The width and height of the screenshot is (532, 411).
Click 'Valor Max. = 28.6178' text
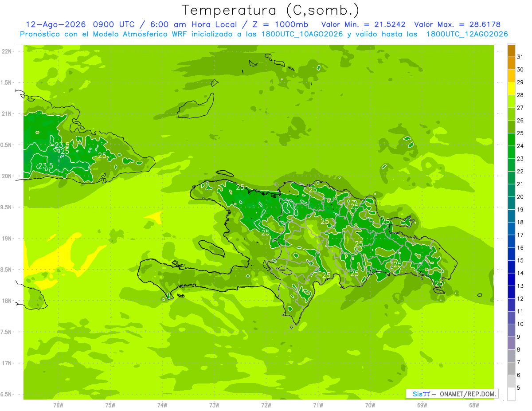coord(457,24)
